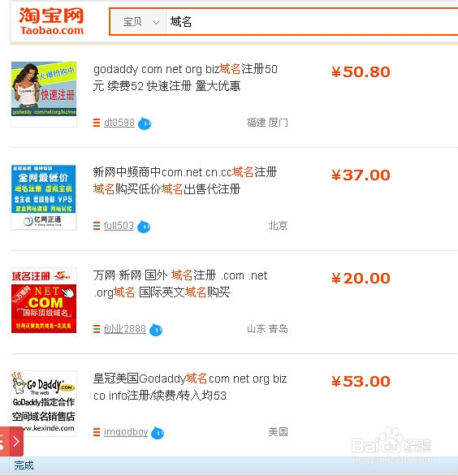458x476 pixels.
Task: Open the 新网中频商 com.net.cn.cc listing title
Action: (185, 180)
